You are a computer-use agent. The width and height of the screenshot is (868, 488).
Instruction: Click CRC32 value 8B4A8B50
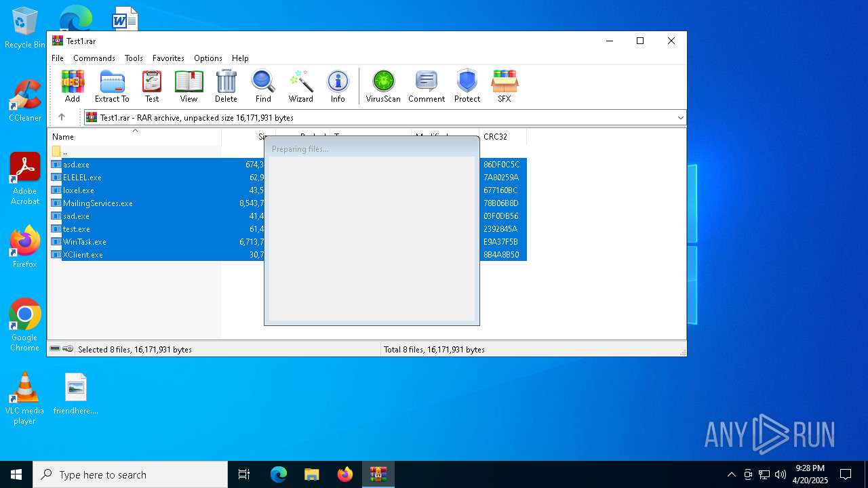tap(501, 255)
